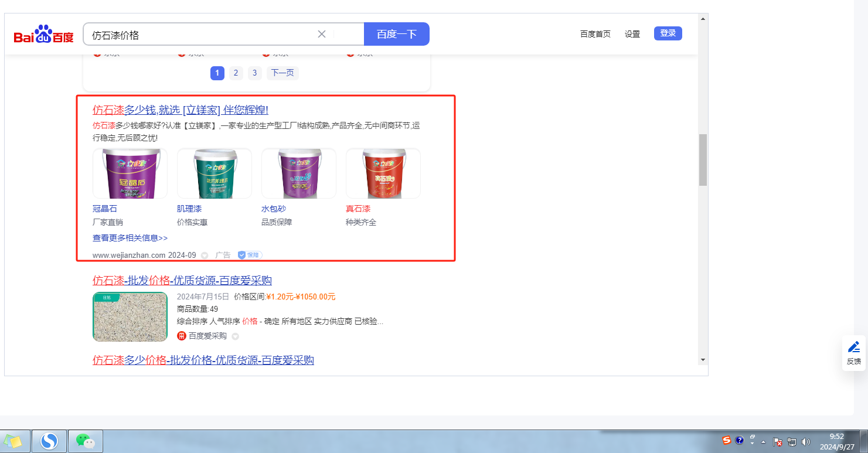Open the 冠晶石 product link
The image size is (868, 453).
pos(105,209)
